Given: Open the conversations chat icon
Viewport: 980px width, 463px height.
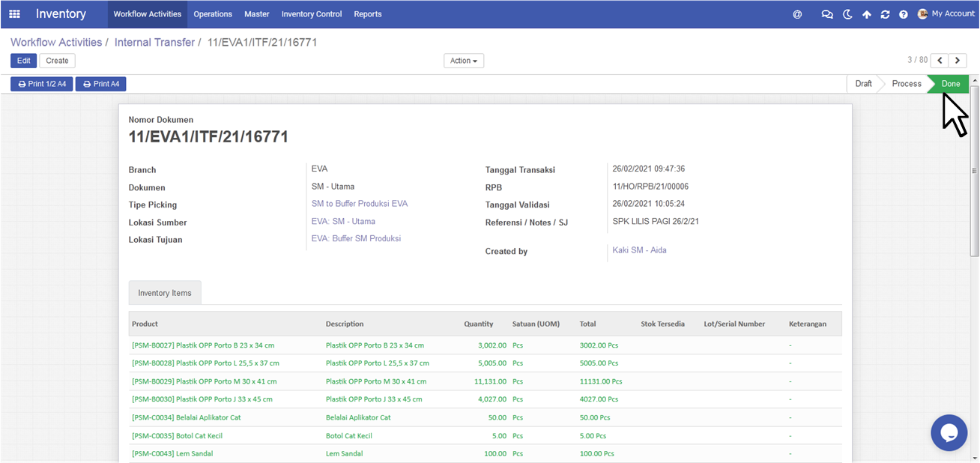Looking at the screenshot, I should [827, 14].
